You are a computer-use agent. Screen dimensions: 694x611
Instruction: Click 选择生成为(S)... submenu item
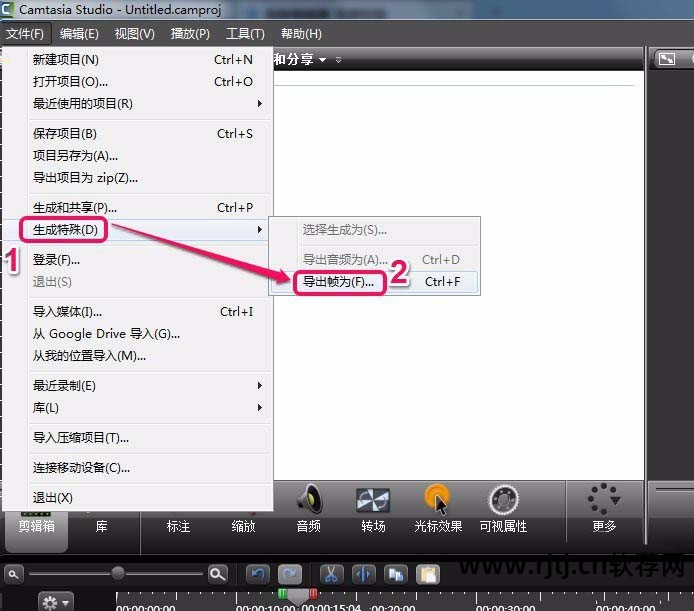pos(374,230)
